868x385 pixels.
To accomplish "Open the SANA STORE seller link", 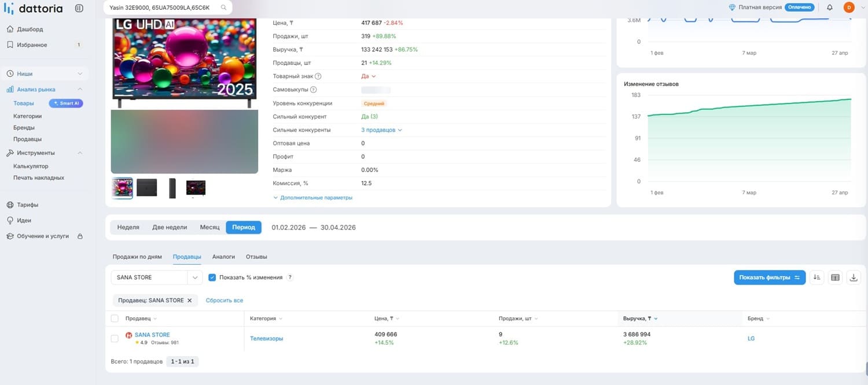I will 152,335.
